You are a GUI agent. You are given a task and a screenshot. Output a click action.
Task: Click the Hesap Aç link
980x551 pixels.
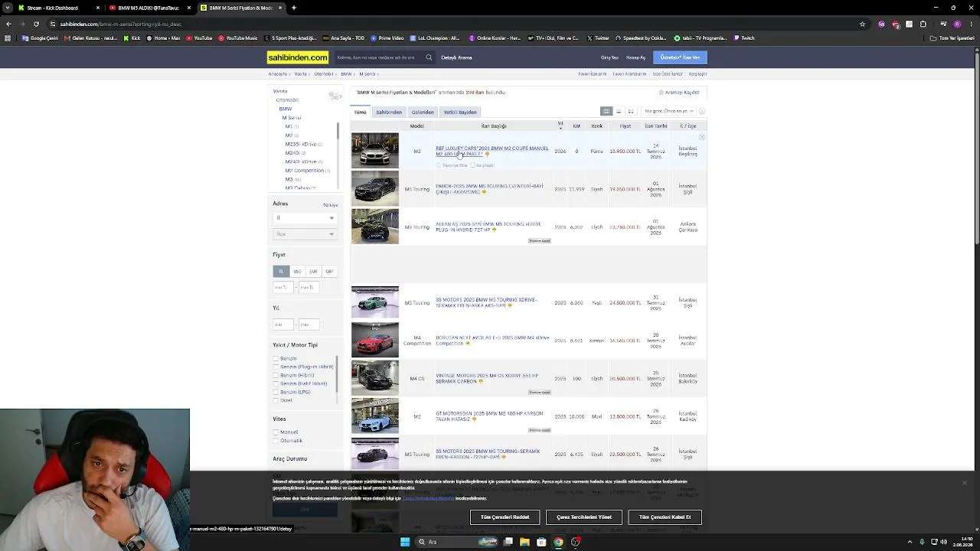click(x=635, y=57)
